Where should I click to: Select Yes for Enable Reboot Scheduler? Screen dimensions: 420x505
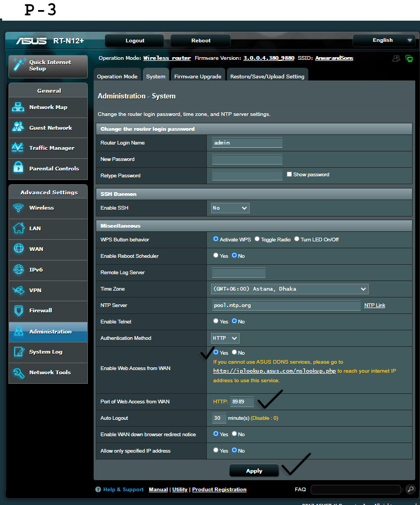click(x=216, y=255)
